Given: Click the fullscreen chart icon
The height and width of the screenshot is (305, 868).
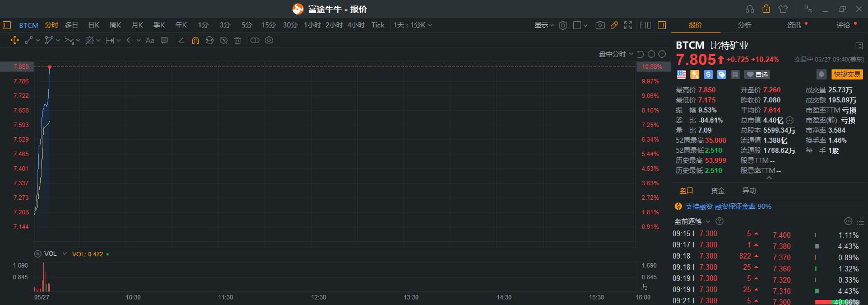Looking at the screenshot, I should pos(628,25).
